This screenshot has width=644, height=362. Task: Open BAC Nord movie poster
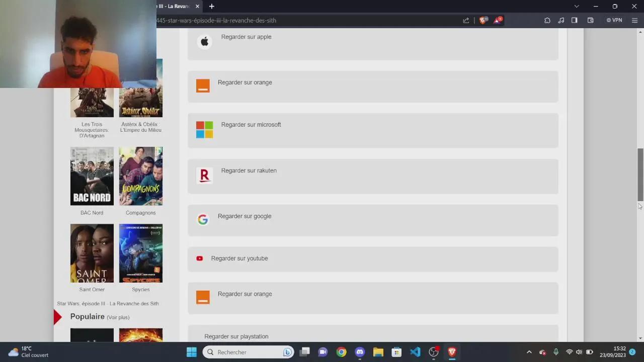pyautogui.click(x=92, y=176)
